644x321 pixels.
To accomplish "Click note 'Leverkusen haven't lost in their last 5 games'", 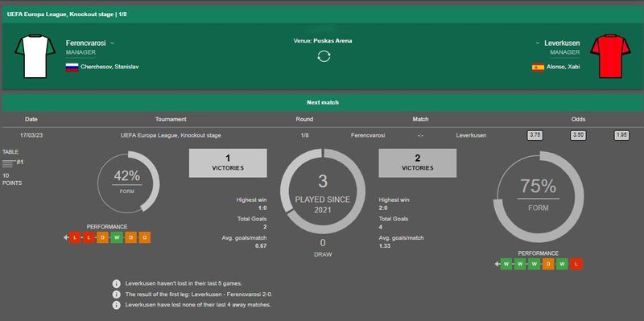I will [184, 284].
